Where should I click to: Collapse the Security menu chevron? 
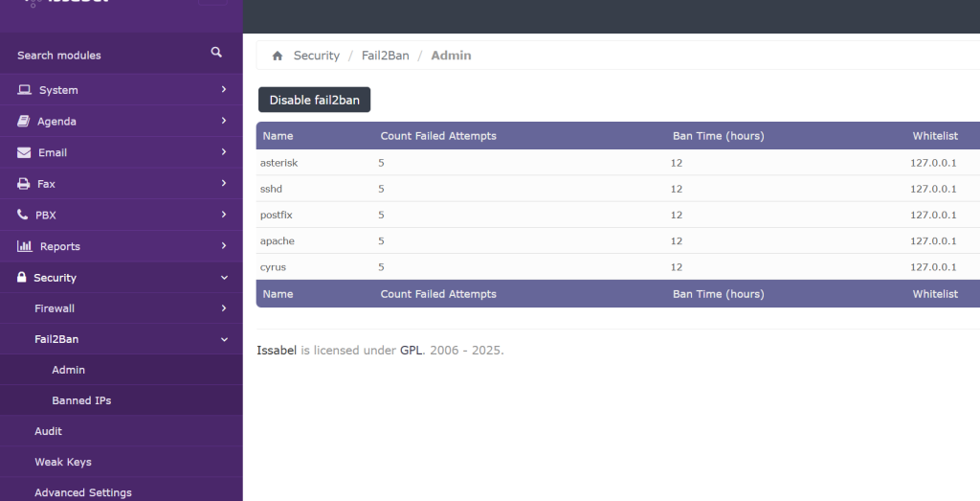click(224, 278)
